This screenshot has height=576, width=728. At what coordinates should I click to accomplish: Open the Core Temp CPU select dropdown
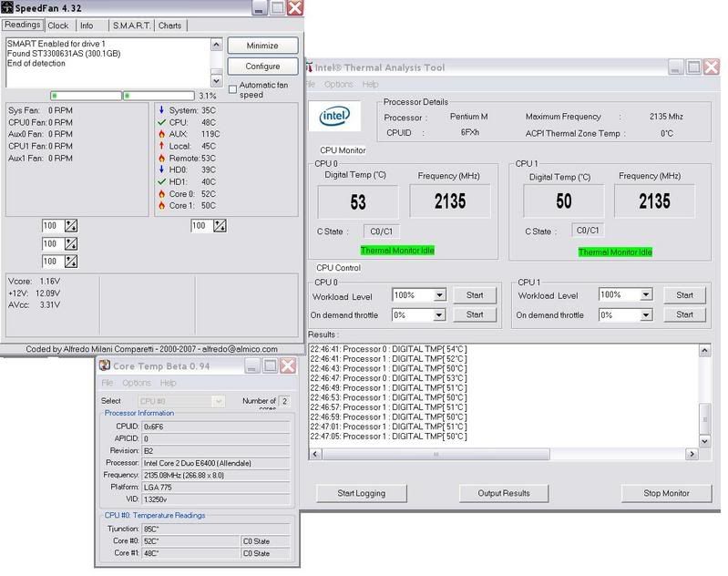pos(218,401)
